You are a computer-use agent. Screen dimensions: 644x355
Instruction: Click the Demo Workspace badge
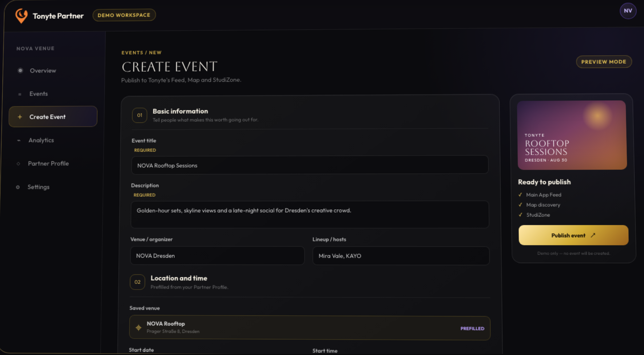pyautogui.click(x=124, y=15)
